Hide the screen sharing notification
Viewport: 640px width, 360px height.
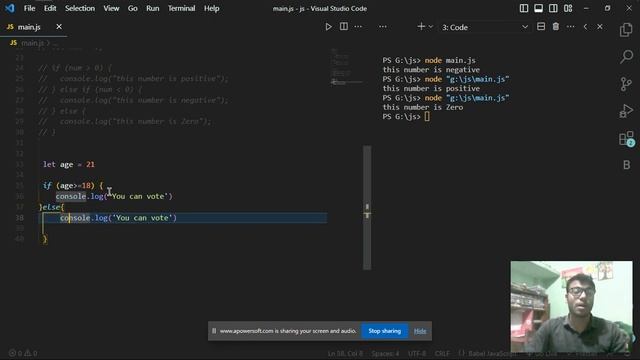420,331
